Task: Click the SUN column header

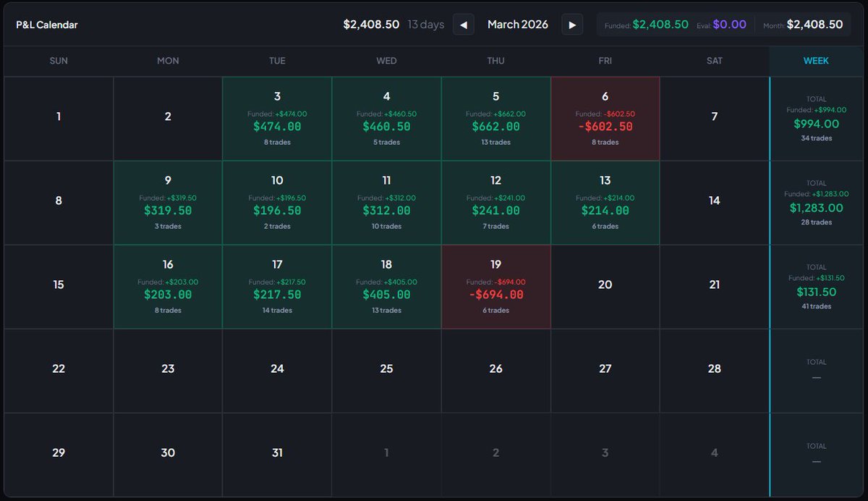Action: [59, 61]
